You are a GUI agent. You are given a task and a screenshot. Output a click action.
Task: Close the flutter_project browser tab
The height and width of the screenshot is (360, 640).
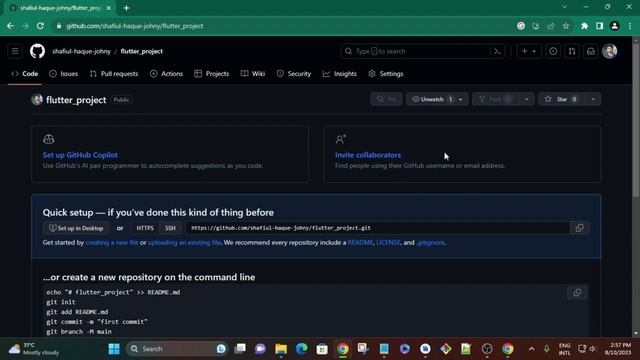(109, 8)
